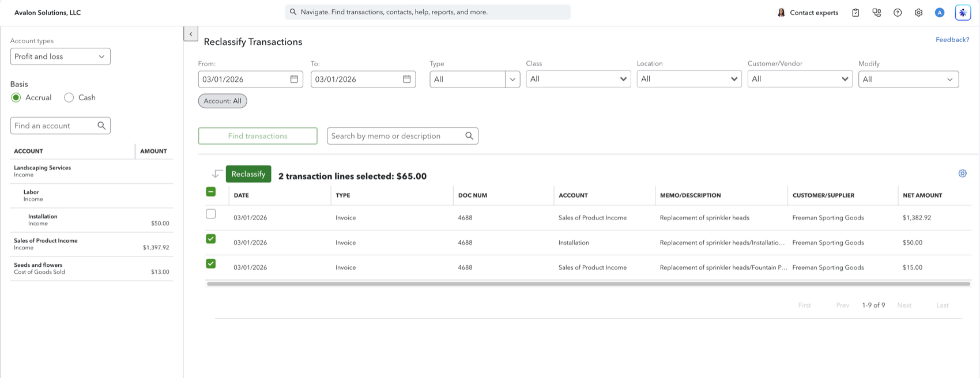
Task: Click the Find an account search icon
Action: pyautogui.click(x=101, y=126)
